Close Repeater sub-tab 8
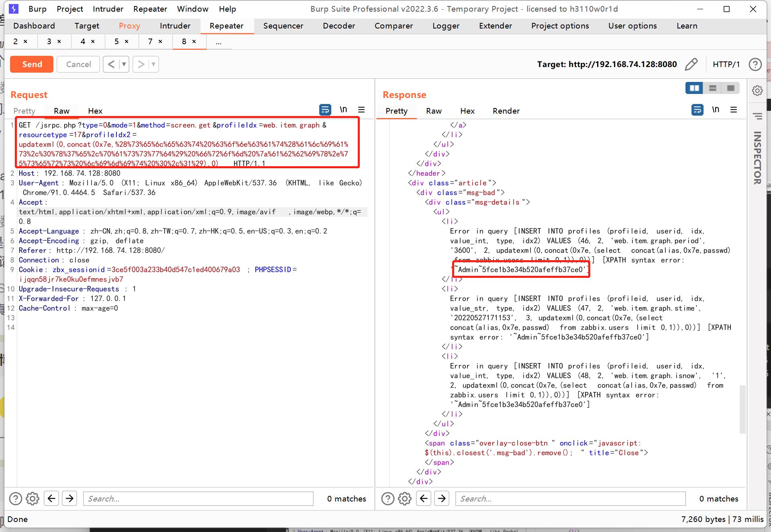The width and height of the screenshot is (771, 532). pyautogui.click(x=194, y=41)
